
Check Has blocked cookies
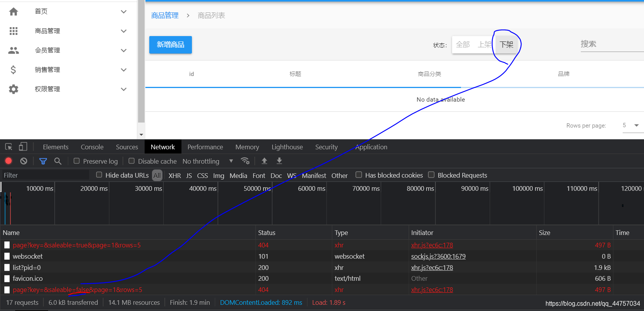359,175
